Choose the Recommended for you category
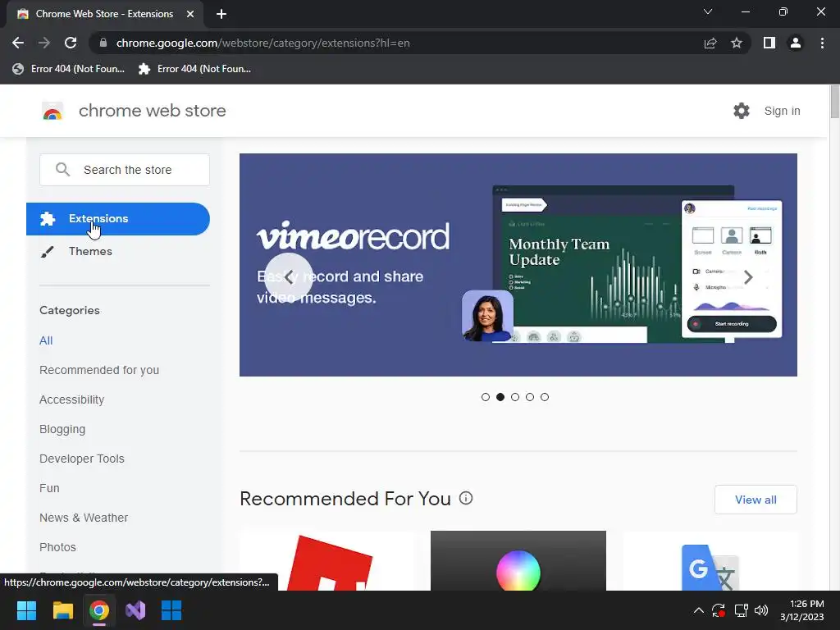 coord(99,370)
